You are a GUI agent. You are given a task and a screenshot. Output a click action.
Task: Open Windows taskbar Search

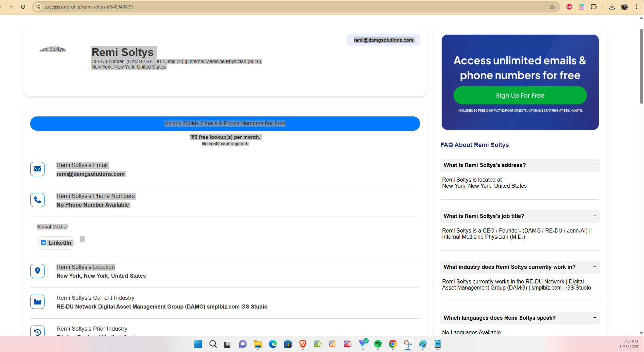pos(213,344)
